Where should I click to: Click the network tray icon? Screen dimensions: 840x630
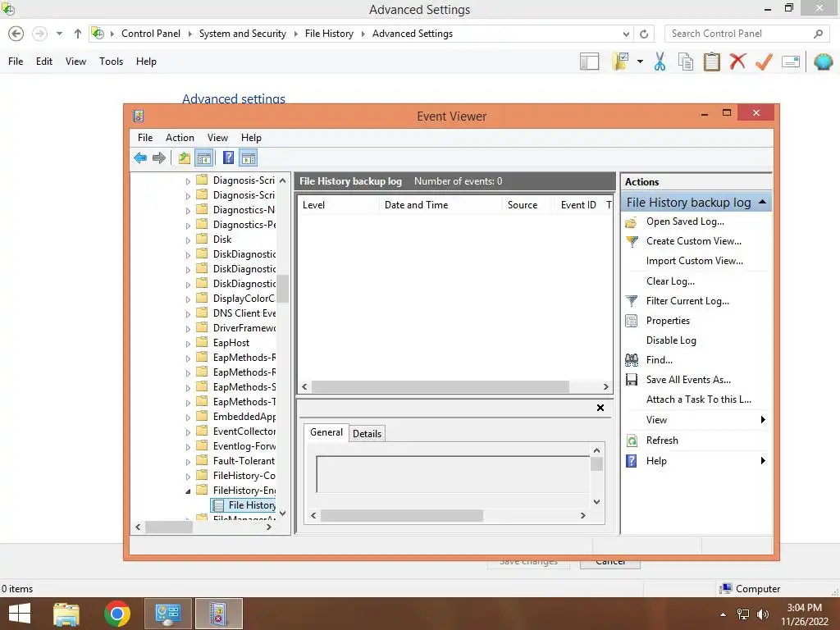pos(743,614)
